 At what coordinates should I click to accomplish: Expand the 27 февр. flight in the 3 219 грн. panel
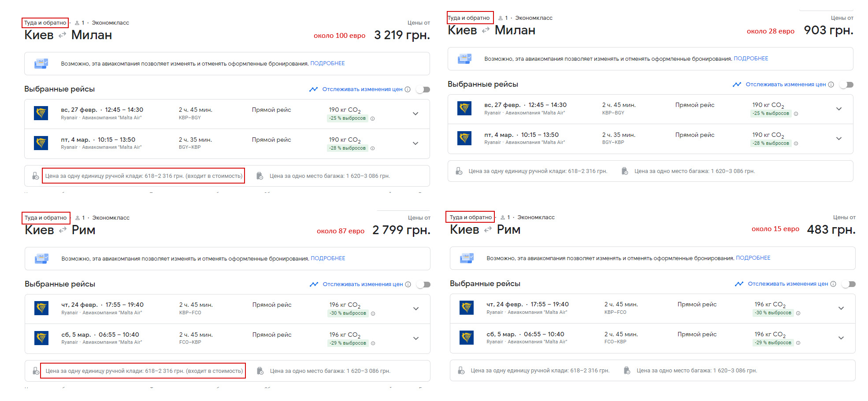pos(415,114)
